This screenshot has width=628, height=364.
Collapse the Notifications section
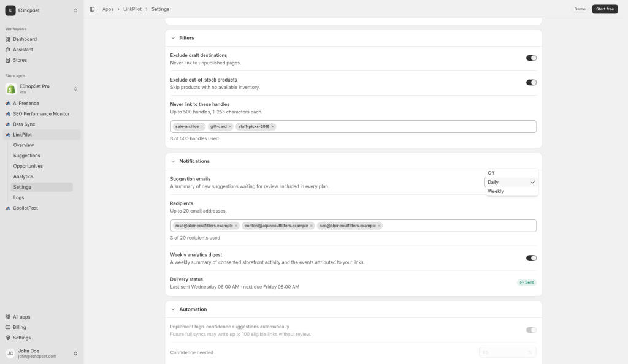(173, 161)
